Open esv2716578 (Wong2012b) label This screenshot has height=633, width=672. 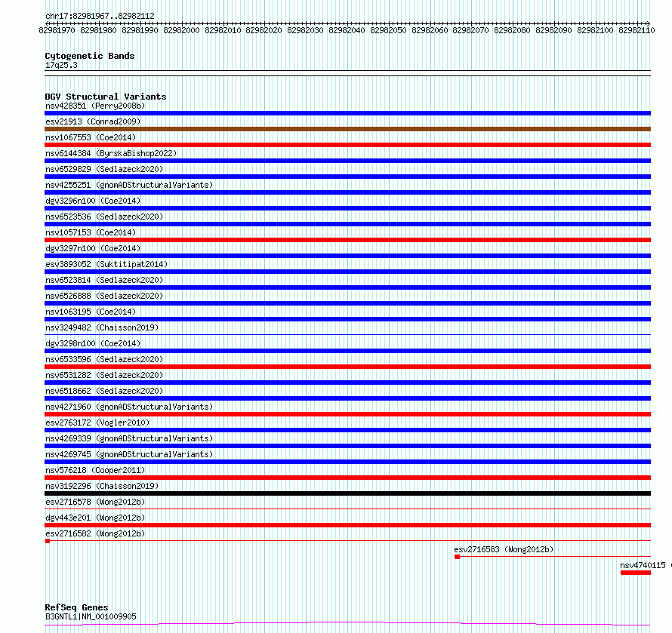tap(95, 502)
